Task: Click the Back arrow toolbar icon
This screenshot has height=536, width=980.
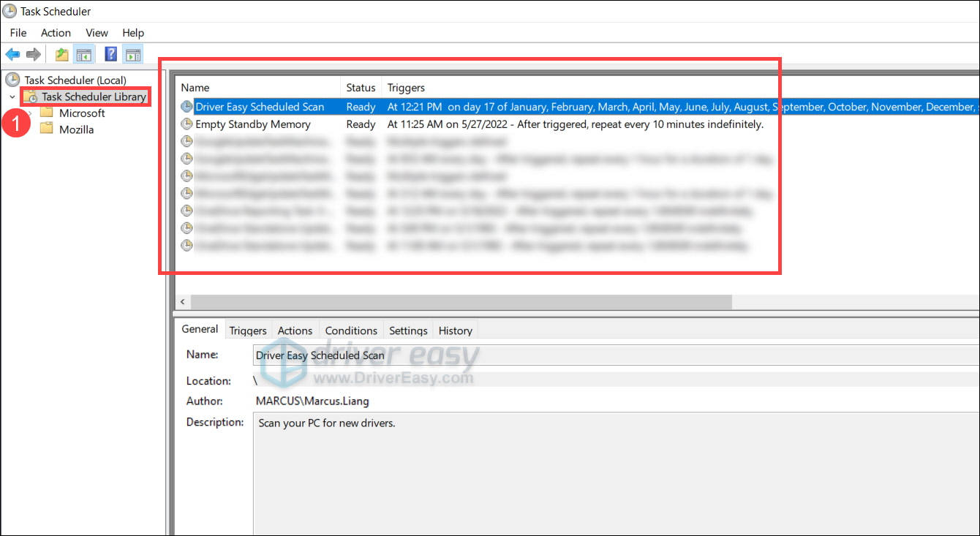Action: click(x=12, y=54)
